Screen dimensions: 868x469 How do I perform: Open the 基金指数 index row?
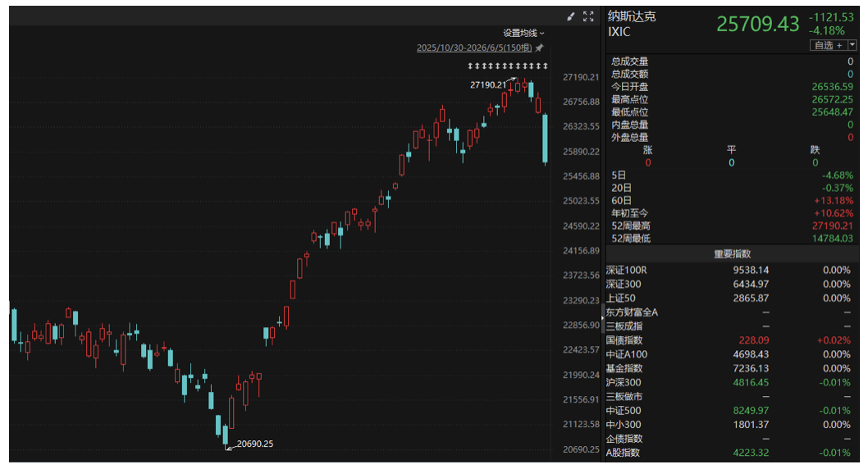pyautogui.click(x=732, y=368)
